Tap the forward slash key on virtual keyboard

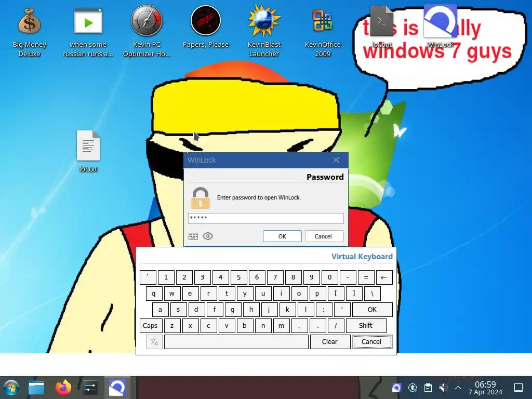(x=336, y=326)
